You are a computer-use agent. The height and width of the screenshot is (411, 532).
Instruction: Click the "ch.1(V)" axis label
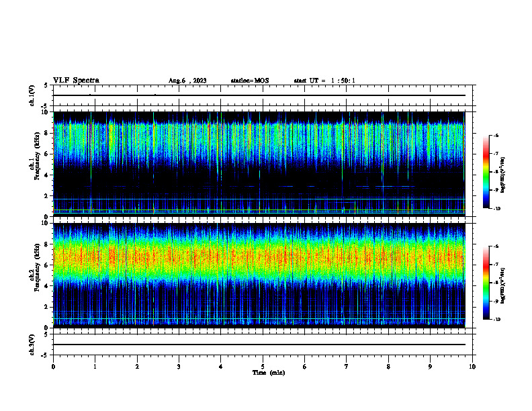32,95
